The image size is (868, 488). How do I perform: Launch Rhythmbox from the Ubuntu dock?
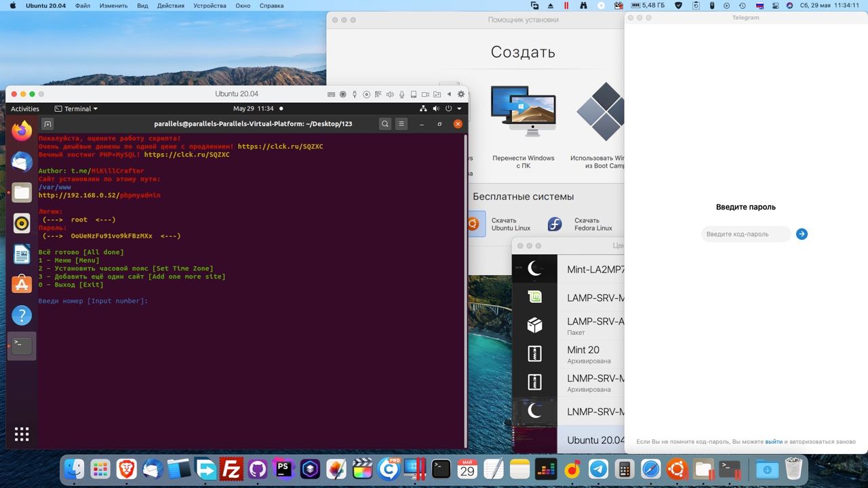22,223
